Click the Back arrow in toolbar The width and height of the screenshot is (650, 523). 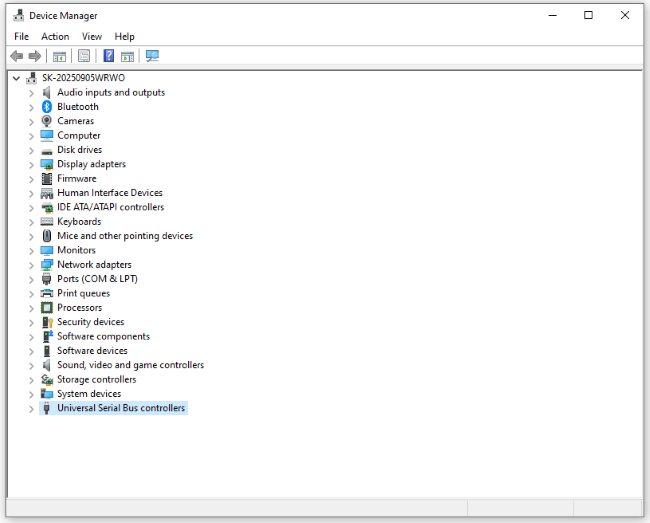16,56
